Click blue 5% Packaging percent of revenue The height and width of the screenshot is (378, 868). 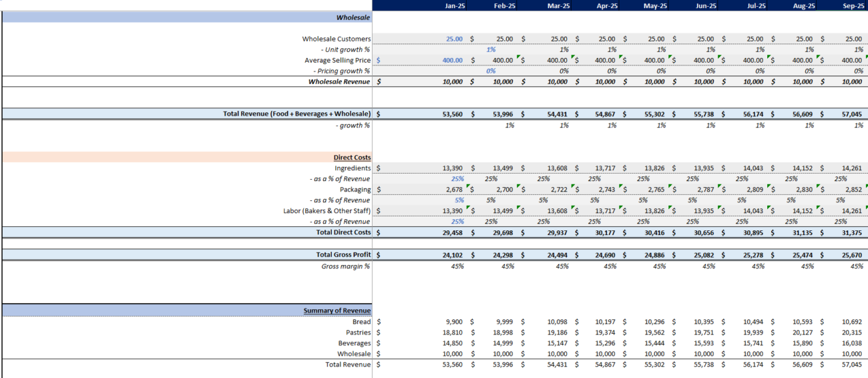459,200
